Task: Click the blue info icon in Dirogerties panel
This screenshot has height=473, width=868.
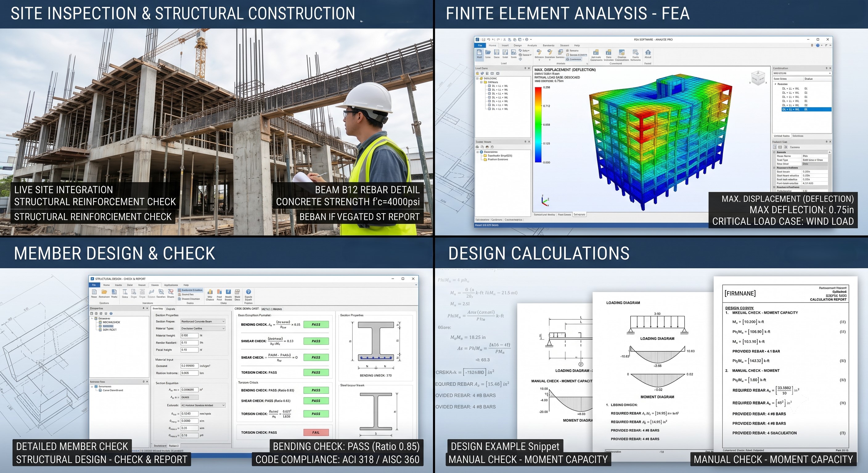Action: click(x=111, y=313)
